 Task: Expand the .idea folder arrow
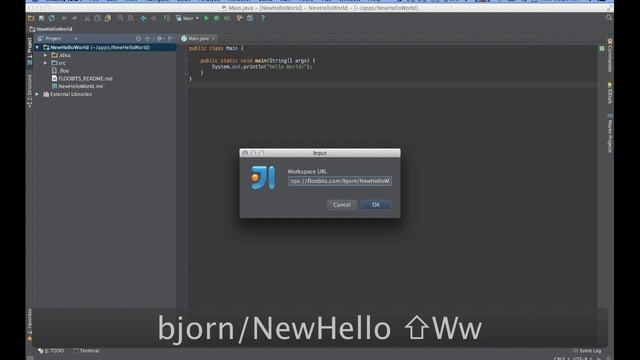click(x=45, y=55)
